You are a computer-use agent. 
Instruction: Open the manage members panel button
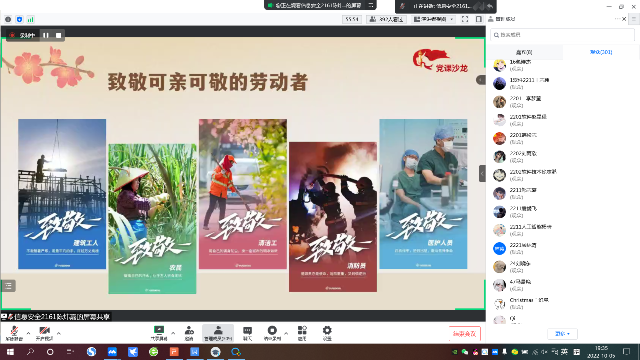coord(218,333)
